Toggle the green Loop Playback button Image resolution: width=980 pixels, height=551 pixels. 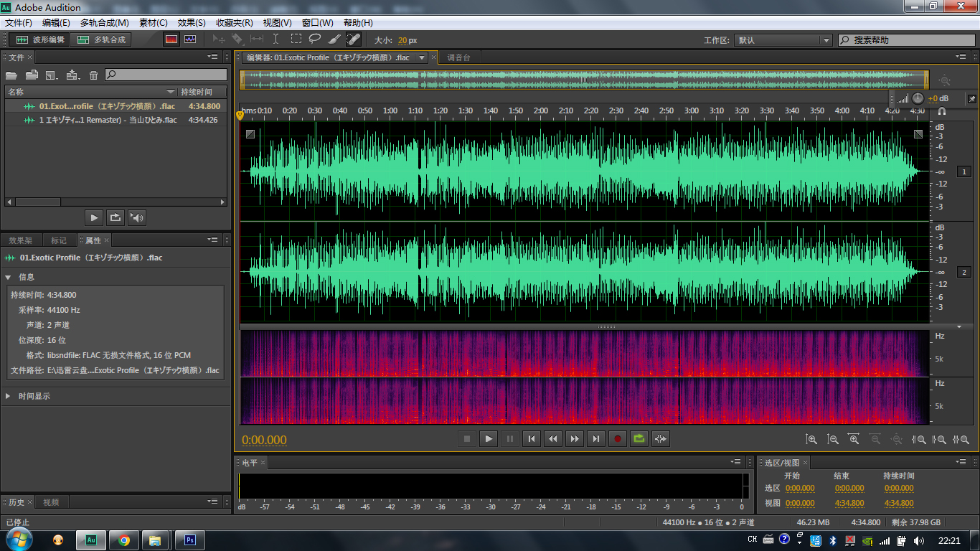click(x=639, y=438)
